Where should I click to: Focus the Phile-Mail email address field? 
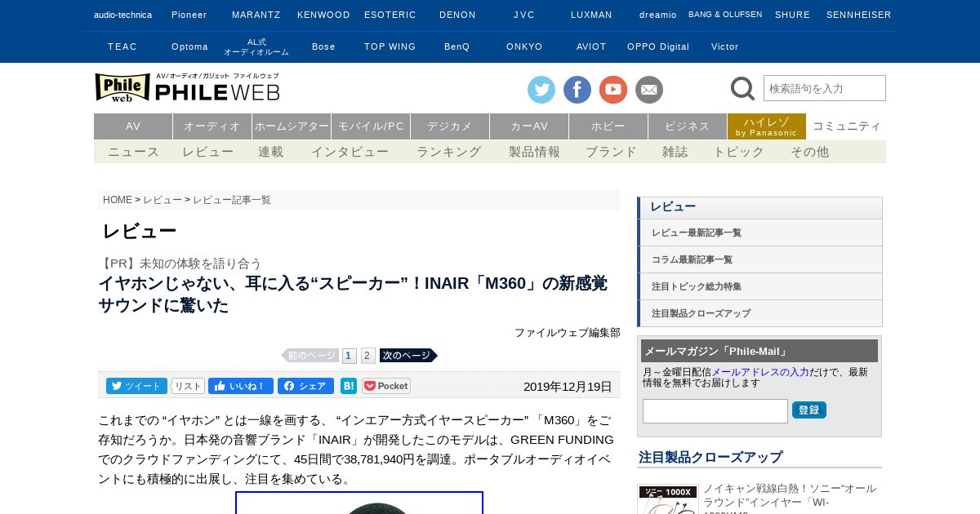[715, 411]
